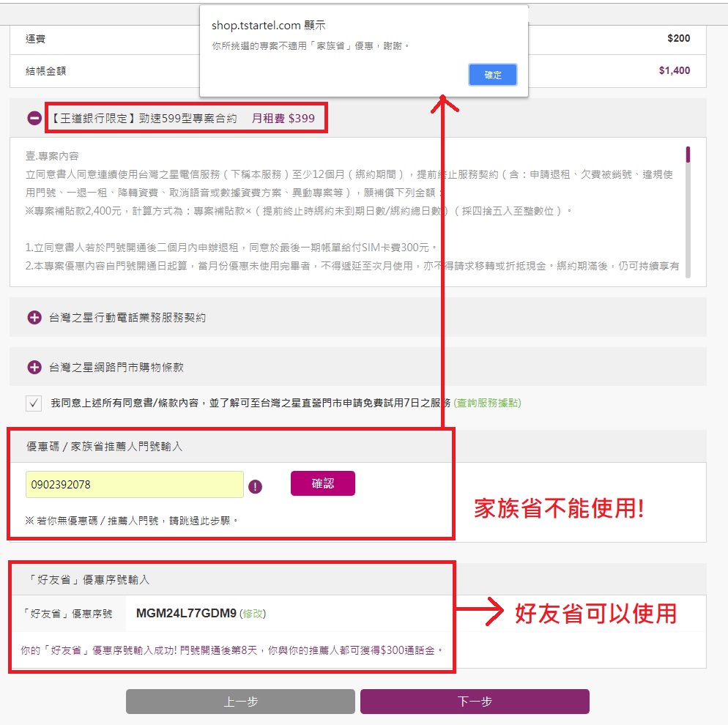Open the 查詢服務據點 link
Screen dimensions: 728x725
pyautogui.click(x=487, y=404)
